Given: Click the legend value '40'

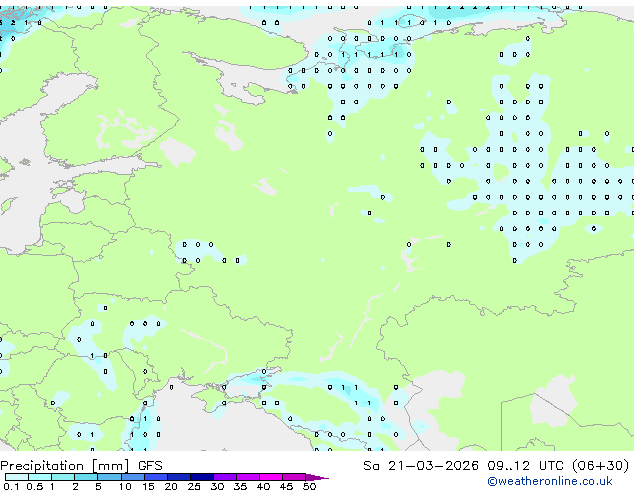Looking at the screenshot, I should [263, 486].
